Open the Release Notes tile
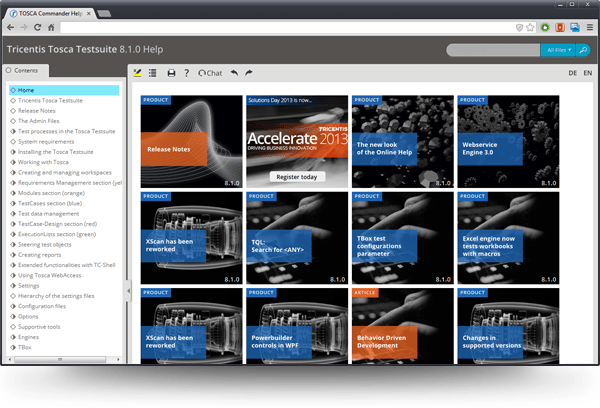 pyautogui.click(x=191, y=142)
